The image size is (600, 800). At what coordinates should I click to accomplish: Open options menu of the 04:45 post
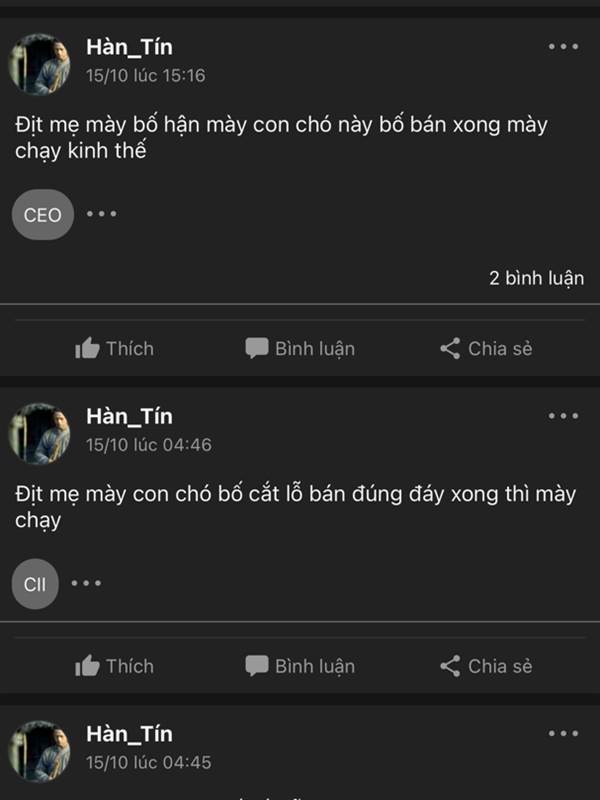coord(563,734)
